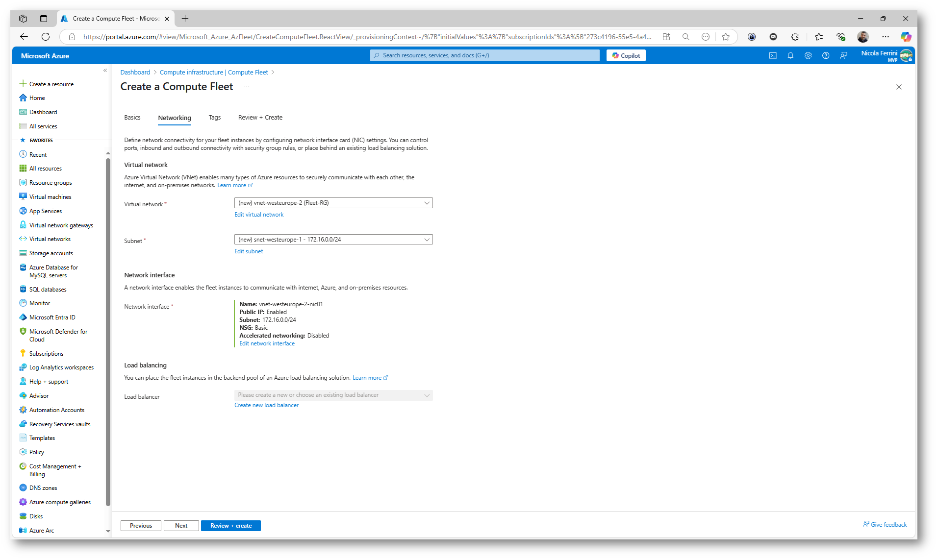Click the Previous button
The height and width of the screenshot is (560, 938).
(141, 526)
